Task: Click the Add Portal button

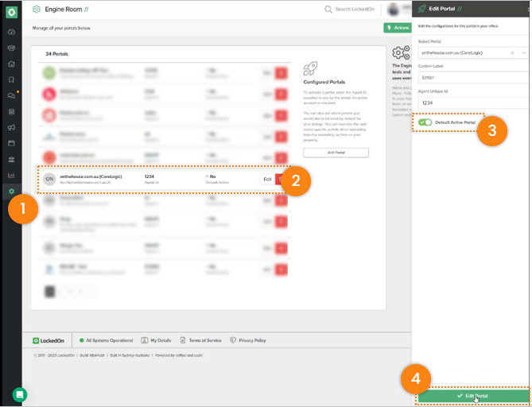Action: point(336,152)
